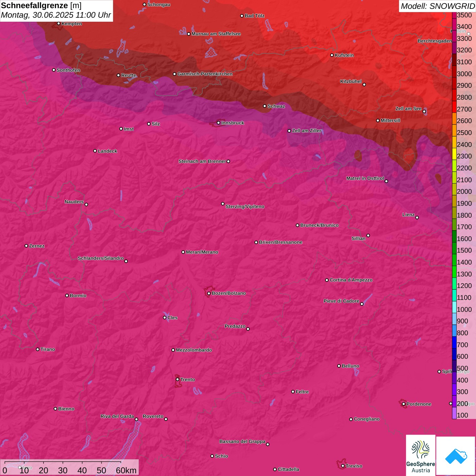Click the Cittadella label

(x=288, y=469)
